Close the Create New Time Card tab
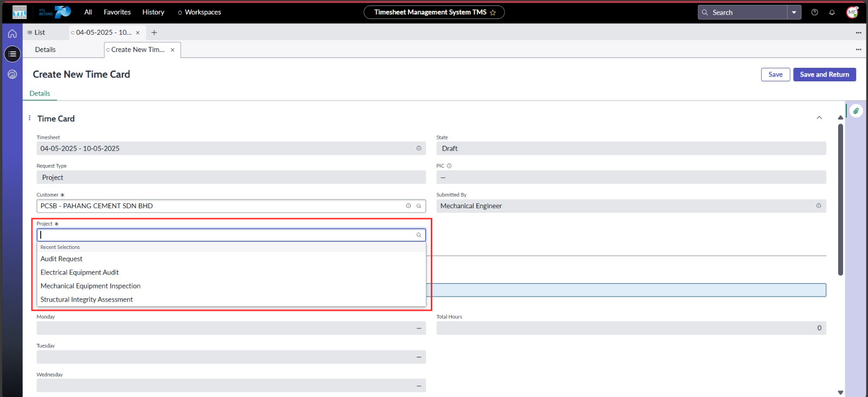 tap(173, 50)
